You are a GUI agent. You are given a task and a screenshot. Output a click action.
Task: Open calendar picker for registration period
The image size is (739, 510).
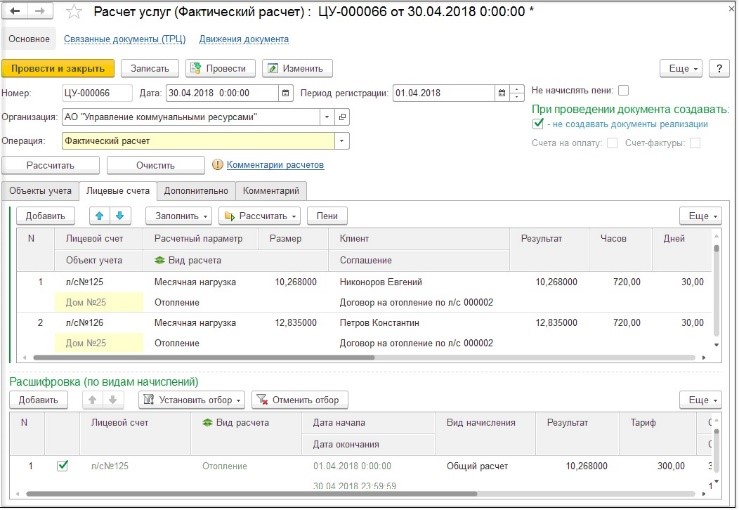[x=502, y=93]
